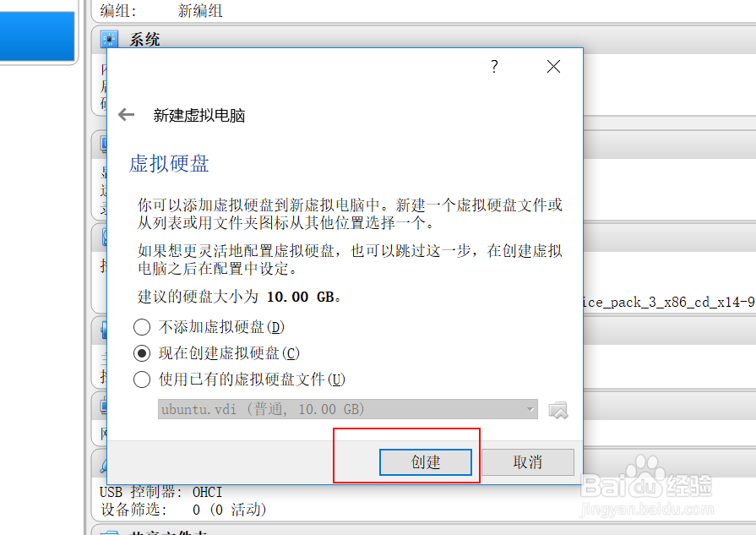Go back using the wizard back arrow

click(127, 115)
